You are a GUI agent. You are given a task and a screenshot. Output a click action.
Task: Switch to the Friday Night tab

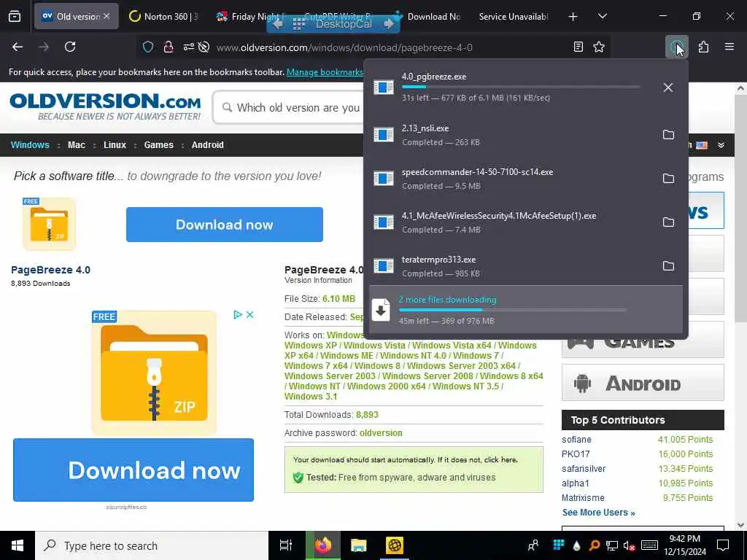point(250,17)
